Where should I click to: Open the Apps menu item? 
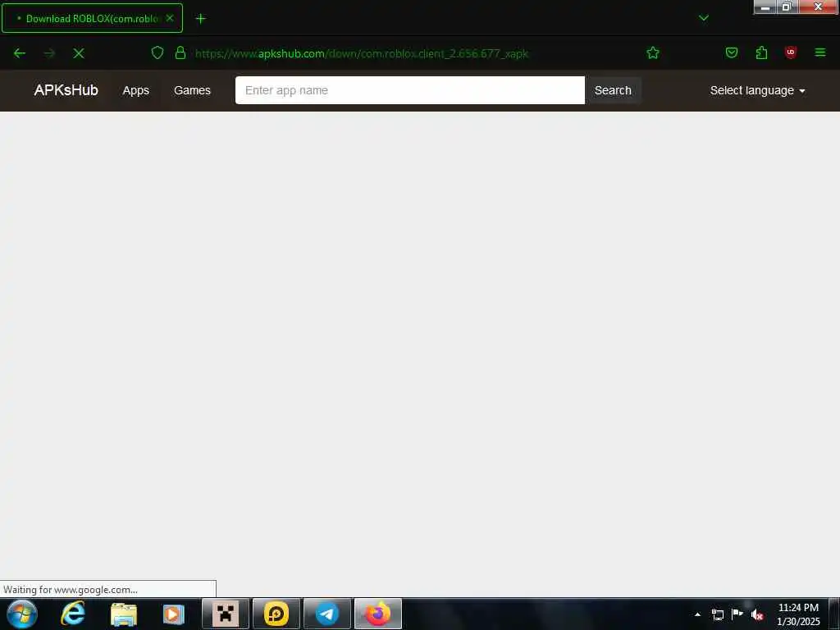(x=136, y=90)
